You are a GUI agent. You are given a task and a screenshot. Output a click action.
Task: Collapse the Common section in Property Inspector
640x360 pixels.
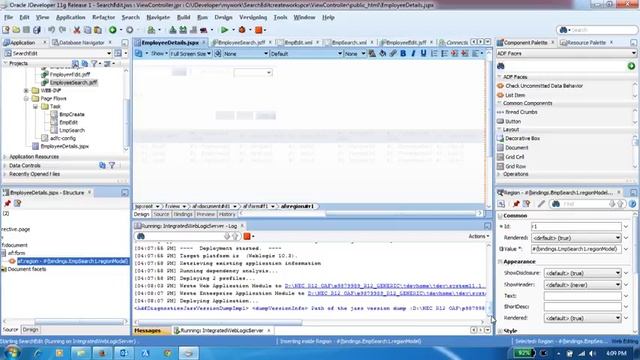pos(500,216)
